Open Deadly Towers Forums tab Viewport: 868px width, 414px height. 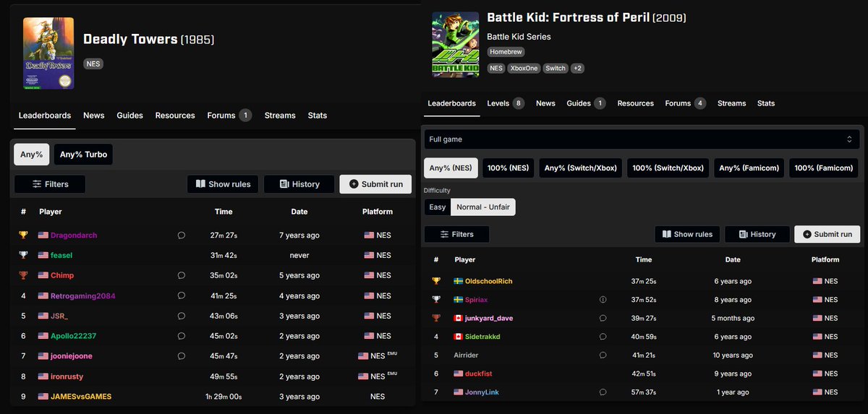229,115
